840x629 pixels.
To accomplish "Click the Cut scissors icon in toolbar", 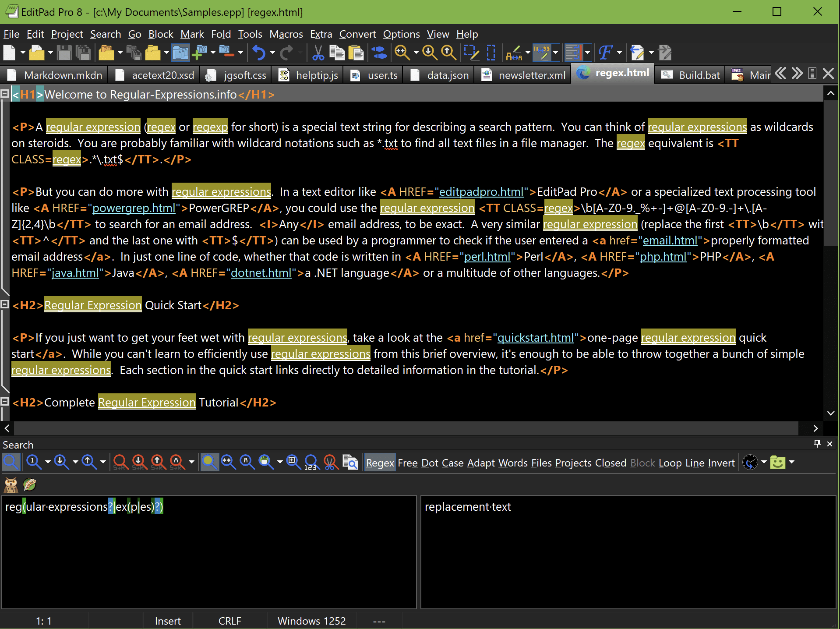I will click(x=318, y=53).
